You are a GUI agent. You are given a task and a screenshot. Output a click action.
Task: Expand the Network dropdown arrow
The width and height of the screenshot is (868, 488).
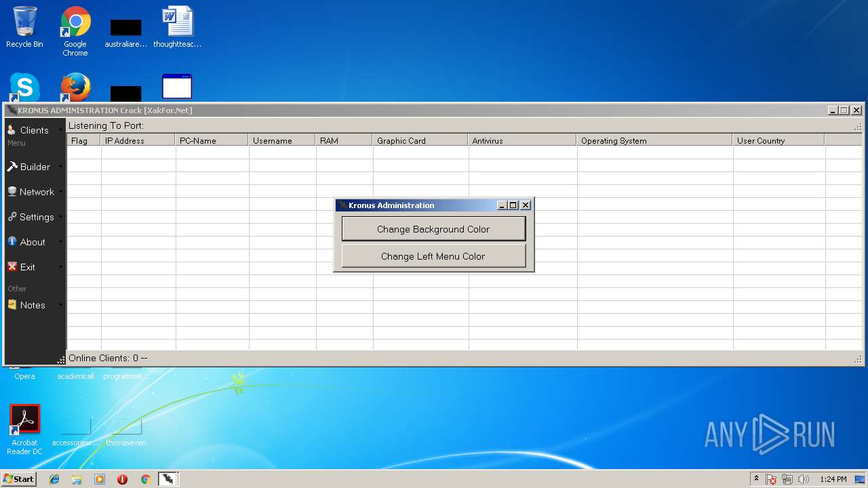[60, 192]
